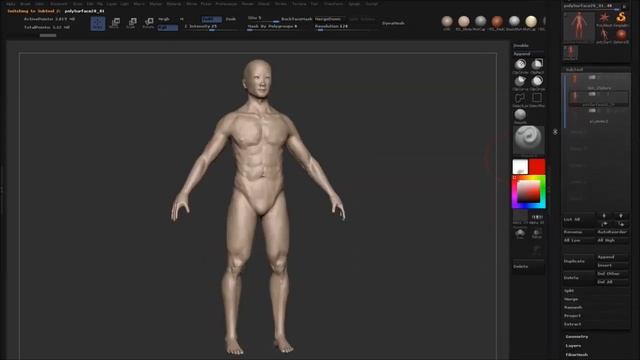Choose the gray material sphere
Screen dimensions: 640x360
pyautogui.click(x=480, y=21)
